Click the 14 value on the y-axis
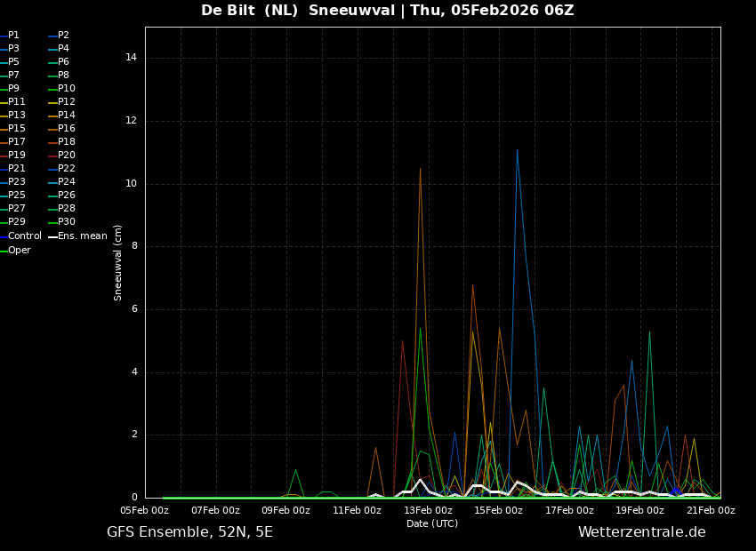 (132, 58)
